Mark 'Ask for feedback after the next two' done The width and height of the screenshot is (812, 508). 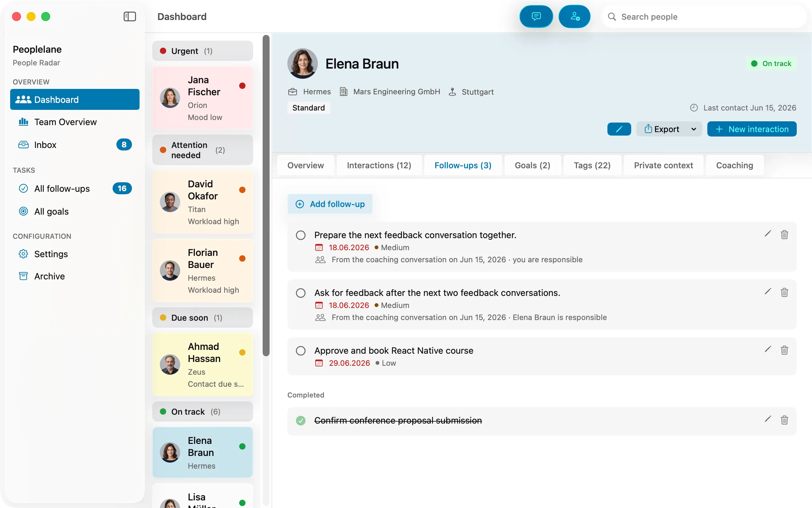(301, 293)
